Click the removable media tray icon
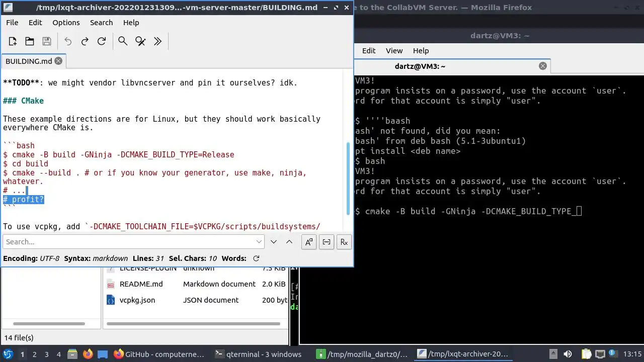644x362 pixels. [x=553, y=354]
